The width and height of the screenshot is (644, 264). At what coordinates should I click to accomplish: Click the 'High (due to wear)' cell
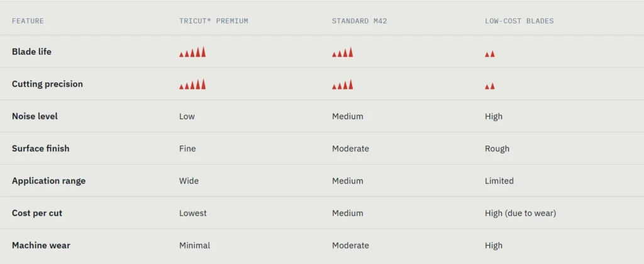click(x=520, y=213)
